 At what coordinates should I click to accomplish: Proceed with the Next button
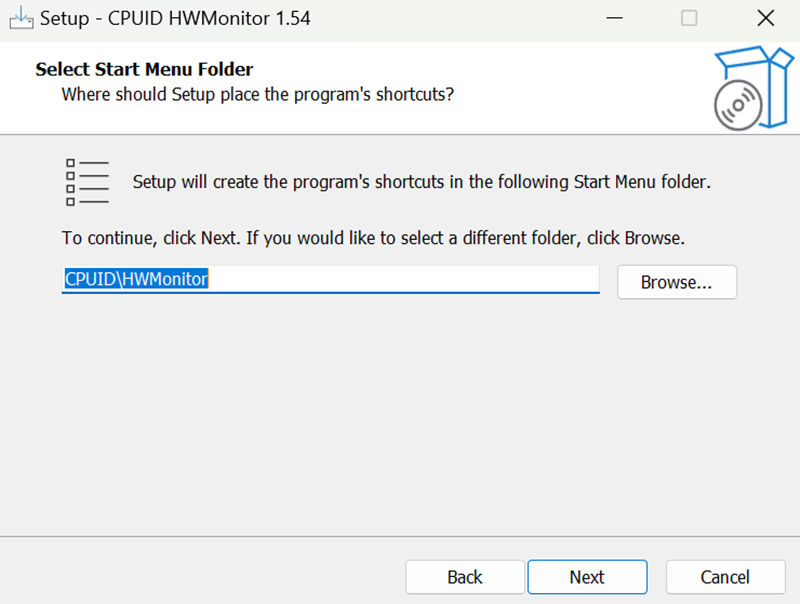click(x=587, y=577)
